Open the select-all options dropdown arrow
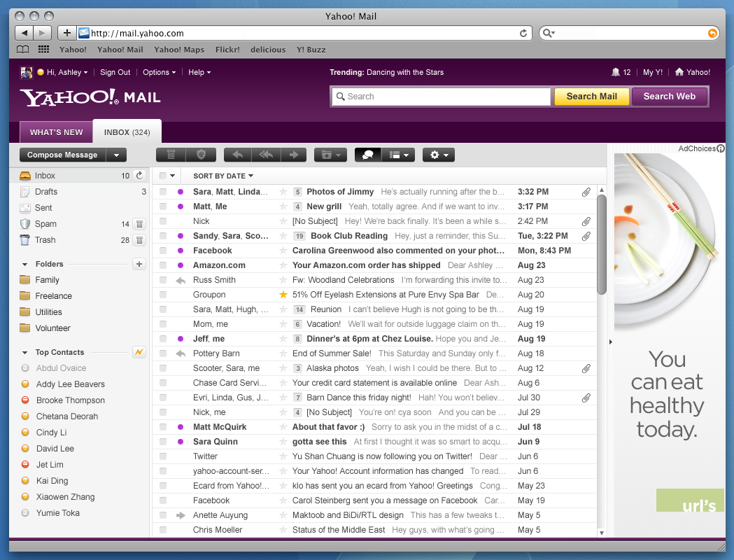This screenshot has width=734, height=560. coord(173,176)
